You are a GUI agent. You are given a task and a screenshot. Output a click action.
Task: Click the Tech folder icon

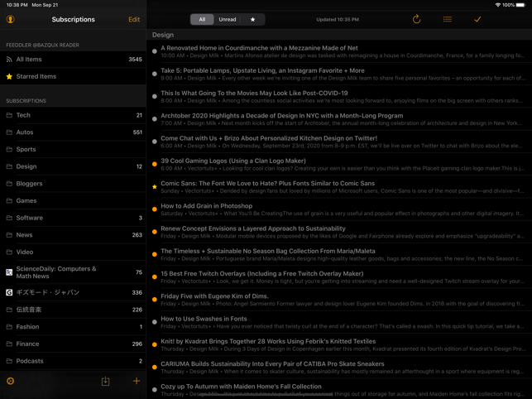tap(9, 115)
